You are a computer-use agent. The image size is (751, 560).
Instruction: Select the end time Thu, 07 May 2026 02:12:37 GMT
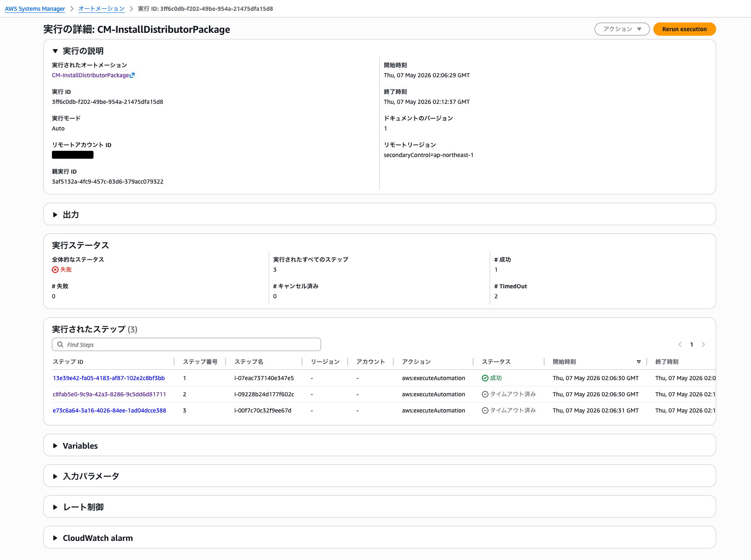pyautogui.click(x=427, y=102)
